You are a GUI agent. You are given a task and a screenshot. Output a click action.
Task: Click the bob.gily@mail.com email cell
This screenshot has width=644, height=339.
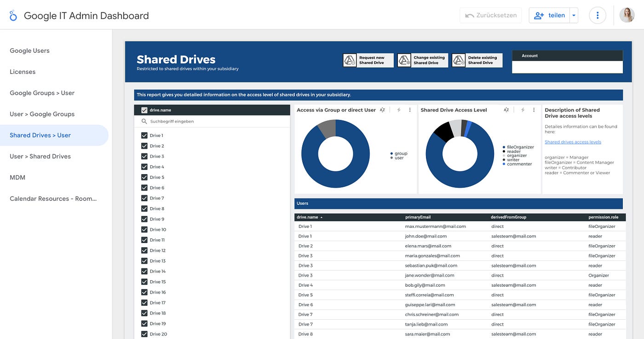[x=425, y=285]
